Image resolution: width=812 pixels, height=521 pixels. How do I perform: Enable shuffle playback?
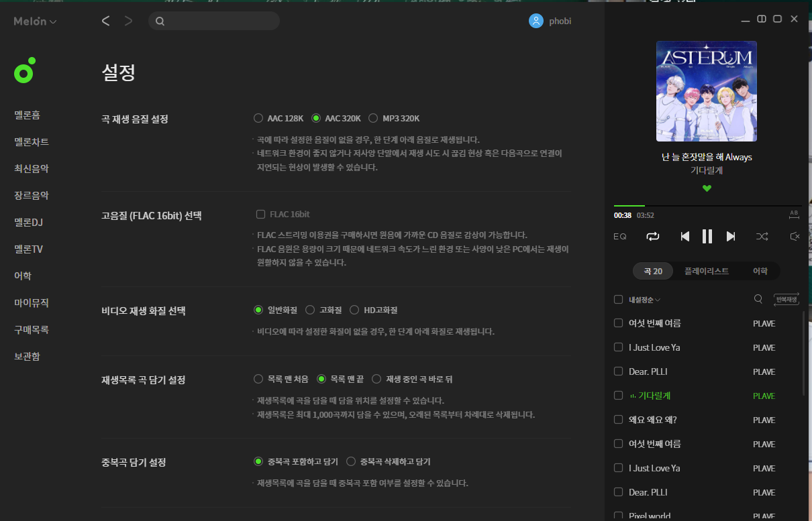762,236
